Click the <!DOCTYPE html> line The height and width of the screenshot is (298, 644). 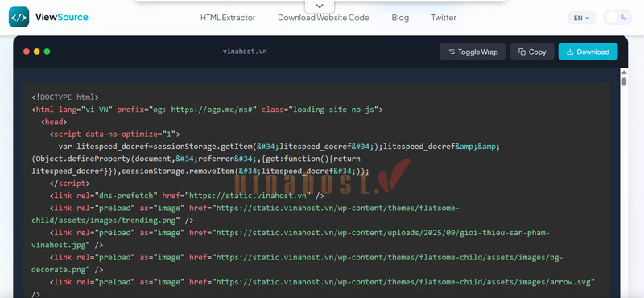65,97
